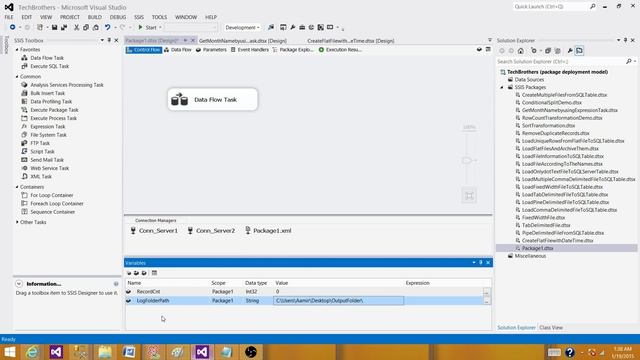Click Collapse All icon in Solution Explorer
The height and width of the screenshot is (360, 640).
(x=548, y=51)
